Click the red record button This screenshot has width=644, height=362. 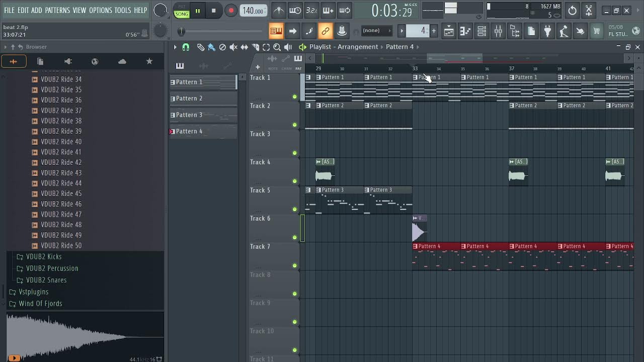[230, 11]
